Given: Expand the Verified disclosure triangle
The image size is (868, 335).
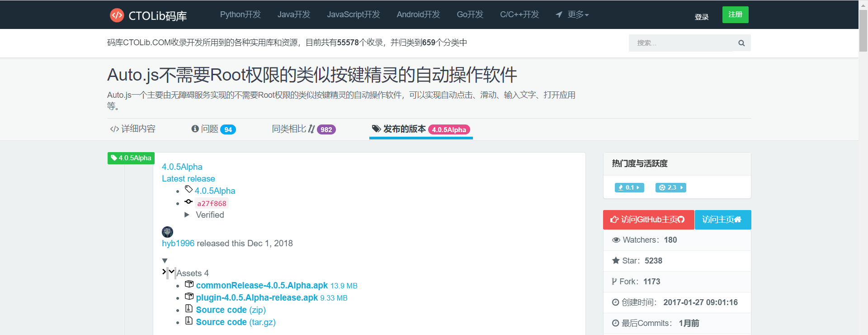Looking at the screenshot, I should coord(187,215).
